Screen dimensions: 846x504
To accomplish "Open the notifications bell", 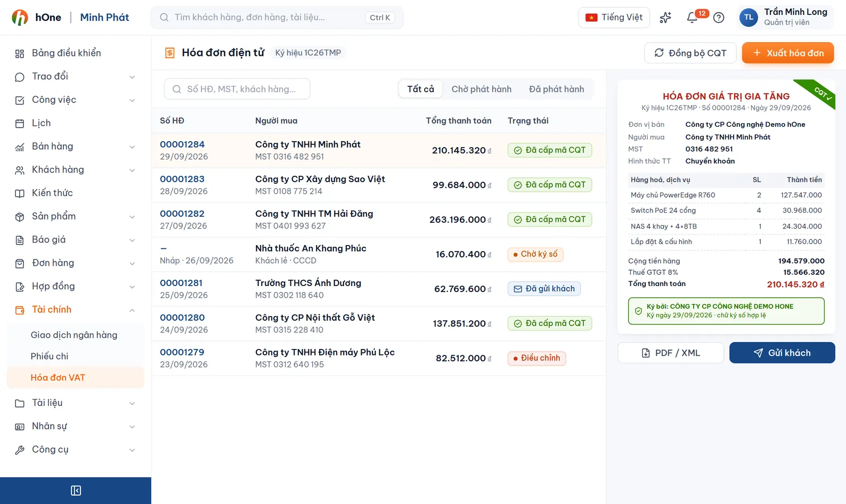I will pyautogui.click(x=692, y=18).
